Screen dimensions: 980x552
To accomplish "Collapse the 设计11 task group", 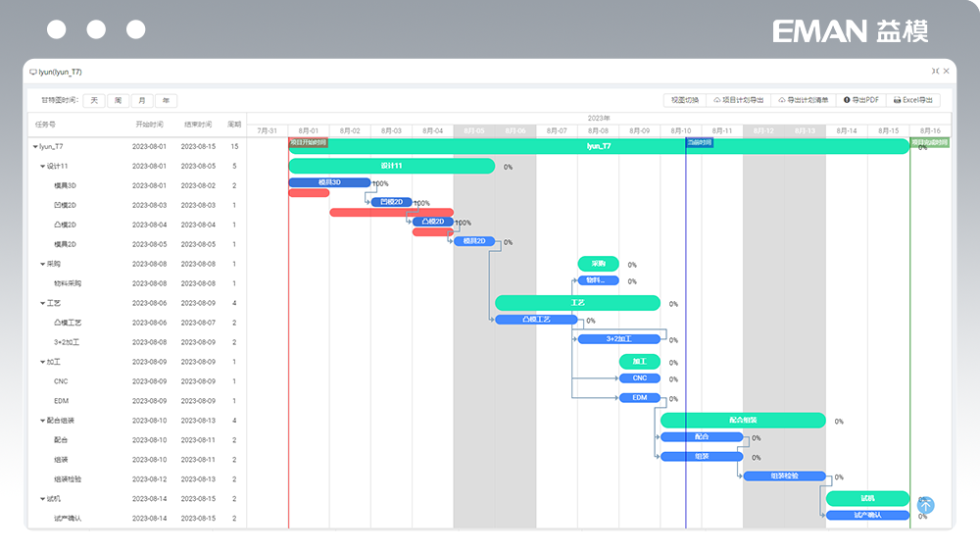I will pyautogui.click(x=43, y=166).
